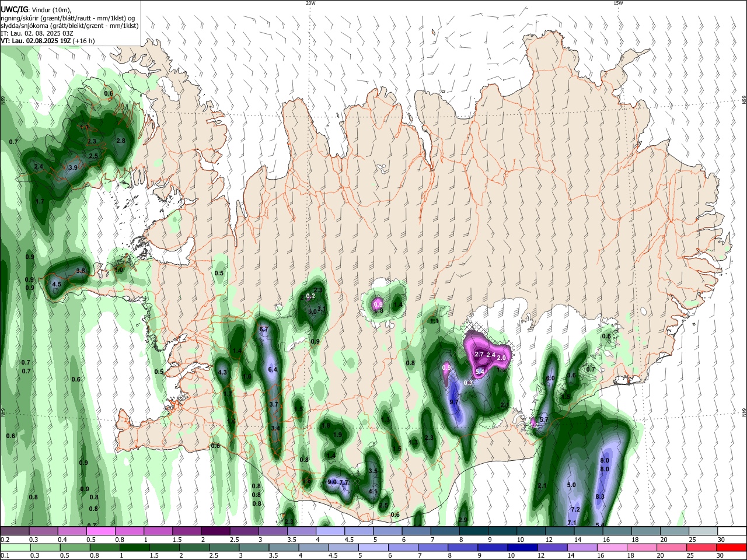Select the 2.7 value in the pink snow area
The width and height of the screenshot is (747, 560).
tap(479, 355)
